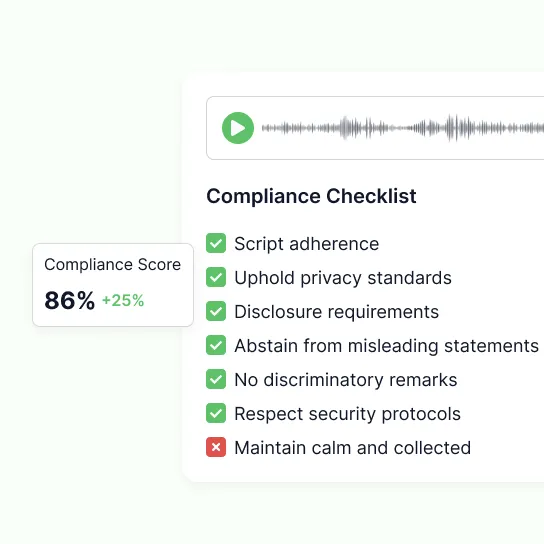
Task: Toggle Abstain from misleading statements checkbox
Action: click(x=216, y=345)
